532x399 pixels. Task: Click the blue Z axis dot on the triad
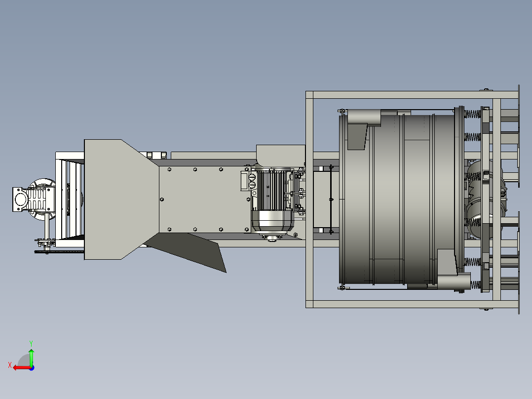(x=32, y=368)
